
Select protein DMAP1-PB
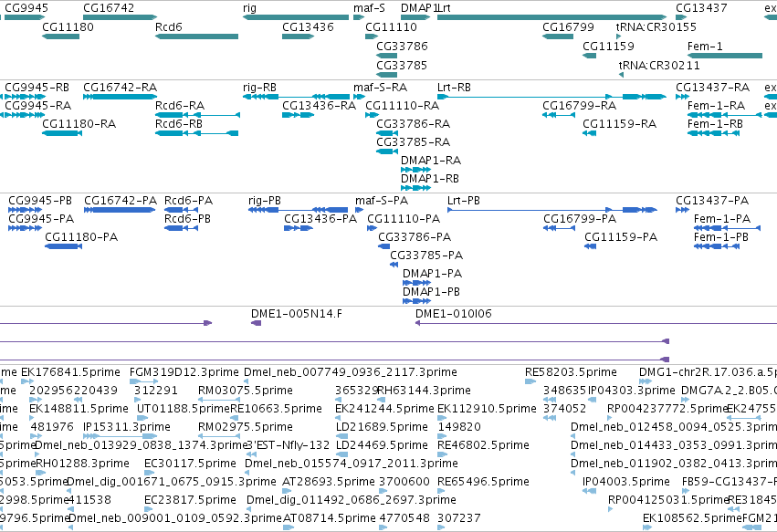(416, 301)
